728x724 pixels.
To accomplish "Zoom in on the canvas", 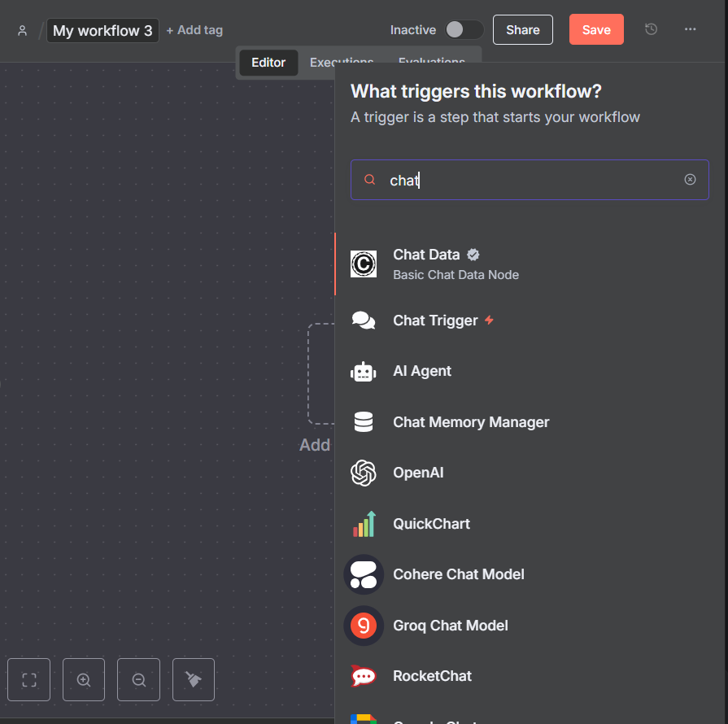I will [84, 679].
